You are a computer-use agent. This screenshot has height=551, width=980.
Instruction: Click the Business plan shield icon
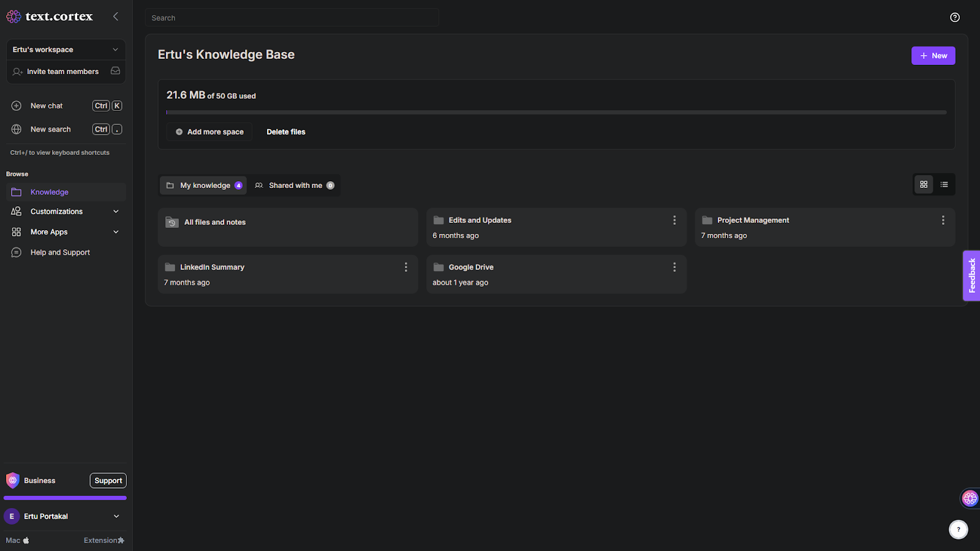[x=13, y=481]
